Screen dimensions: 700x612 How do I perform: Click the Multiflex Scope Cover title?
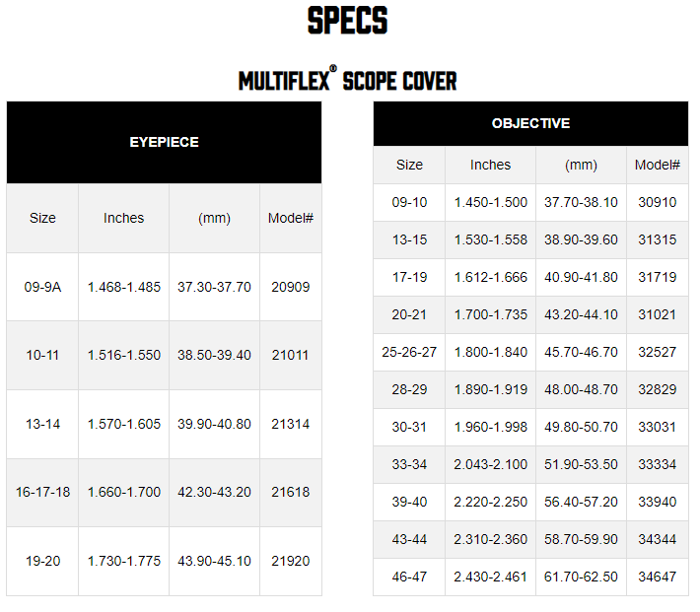[x=348, y=79]
